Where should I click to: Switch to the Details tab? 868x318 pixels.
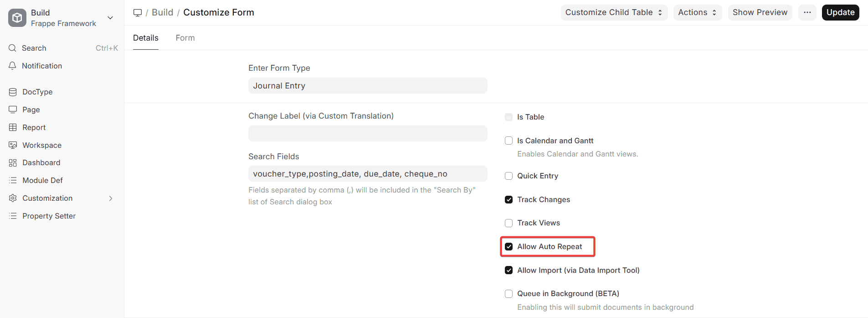pos(146,38)
